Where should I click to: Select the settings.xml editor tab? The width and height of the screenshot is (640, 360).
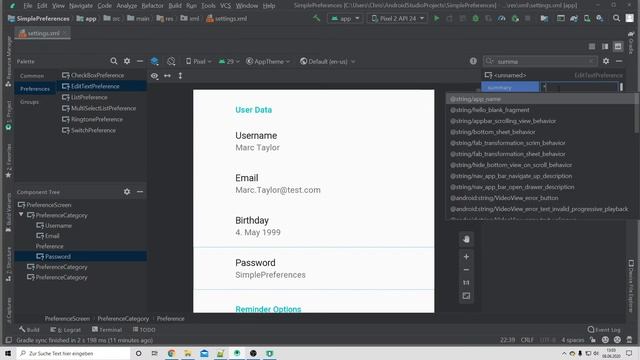[x=42, y=33]
